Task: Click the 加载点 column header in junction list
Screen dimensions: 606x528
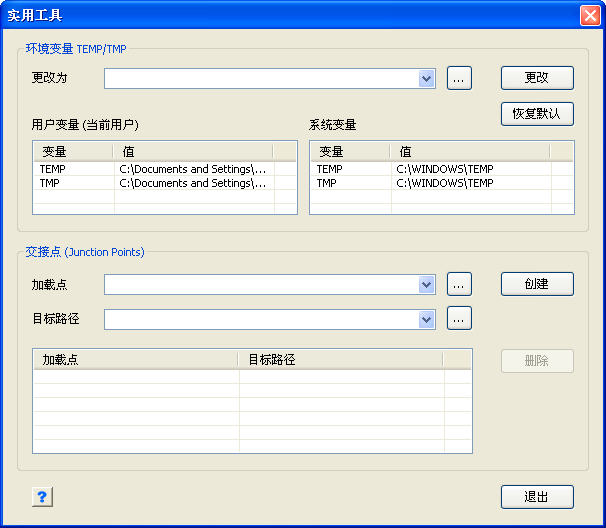Action: 136,360
